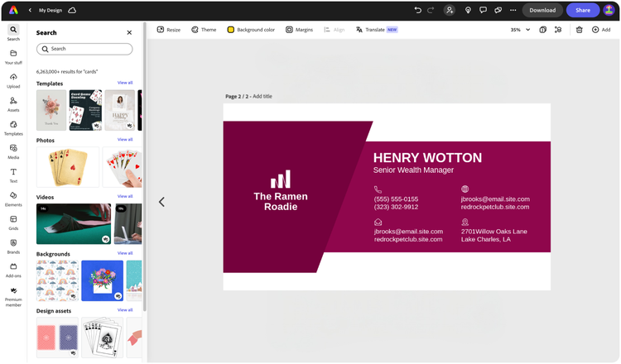Open the more options ellipsis menu
This screenshot has height=364, width=621.
pyautogui.click(x=513, y=10)
